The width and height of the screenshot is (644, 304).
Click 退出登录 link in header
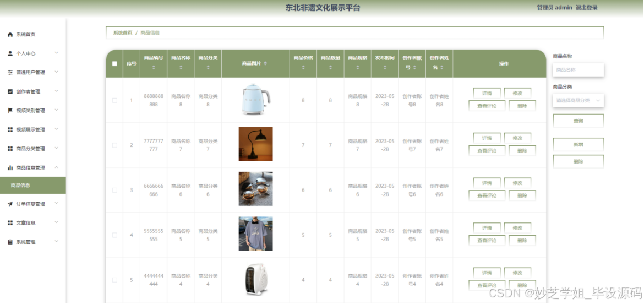(x=587, y=7)
